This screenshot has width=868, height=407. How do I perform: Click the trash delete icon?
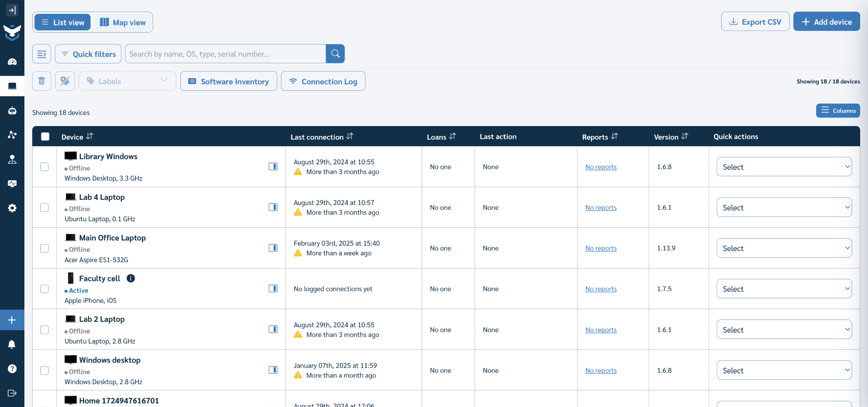42,81
